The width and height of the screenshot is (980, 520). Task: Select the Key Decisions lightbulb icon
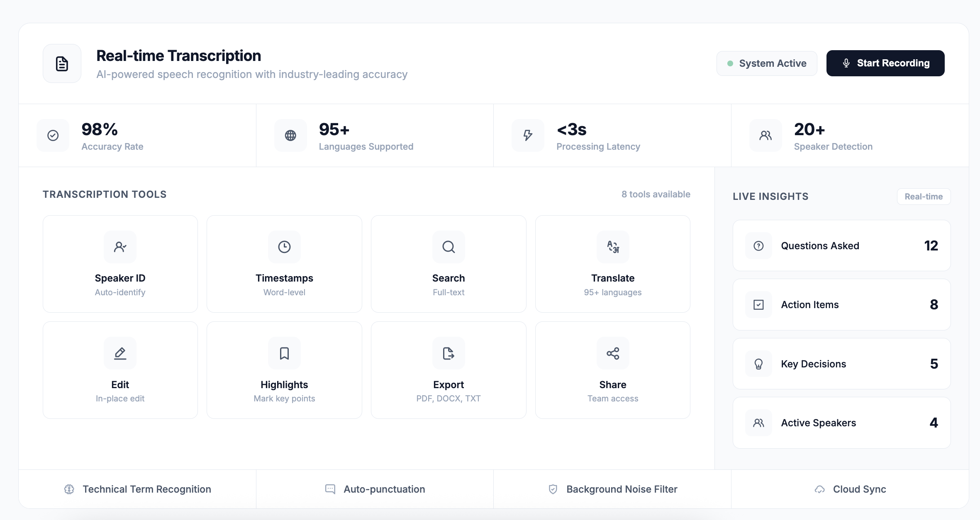click(758, 364)
